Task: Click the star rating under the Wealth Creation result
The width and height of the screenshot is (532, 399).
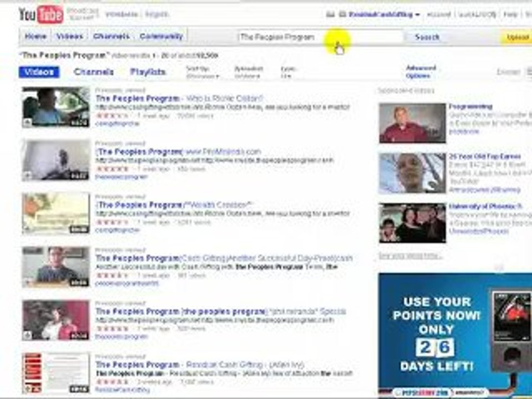Action: click(x=112, y=222)
